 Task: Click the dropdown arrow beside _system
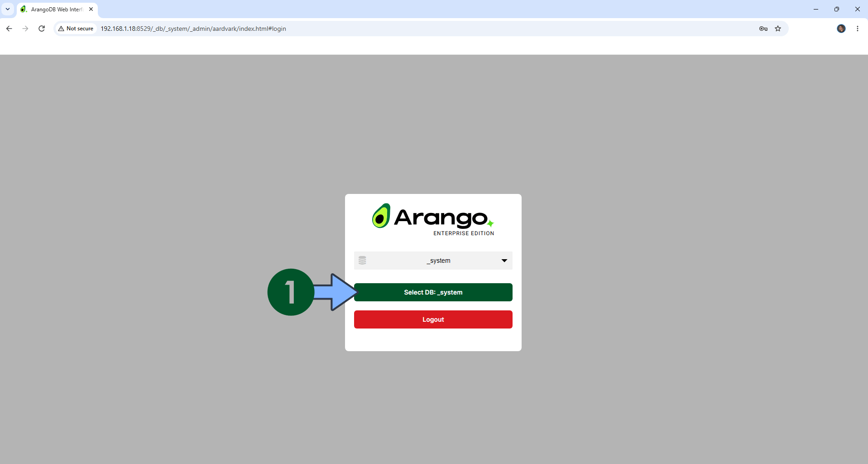click(504, 261)
